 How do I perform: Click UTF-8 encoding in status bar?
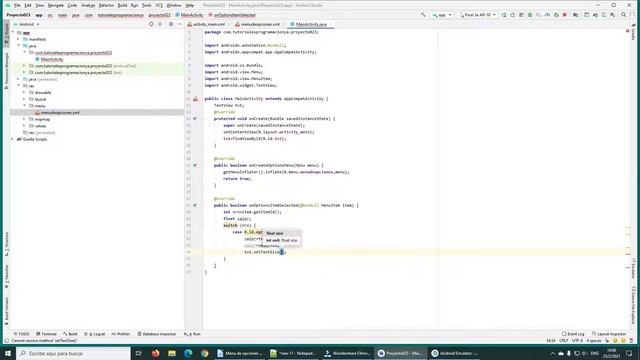[577, 340]
